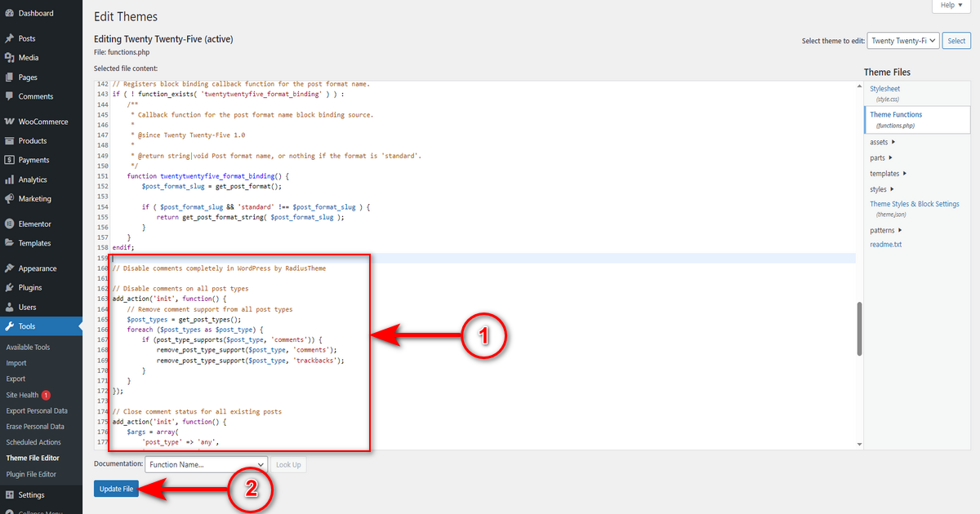980x514 pixels.
Task: Click the Analytics bar chart icon
Action: pyautogui.click(x=9, y=179)
